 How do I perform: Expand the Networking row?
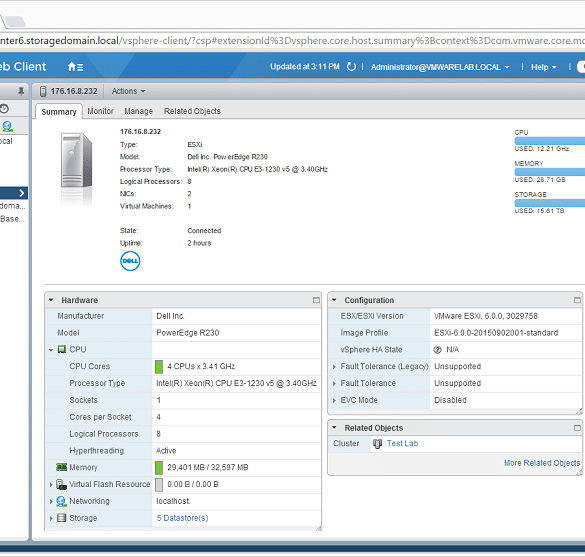tap(51, 501)
